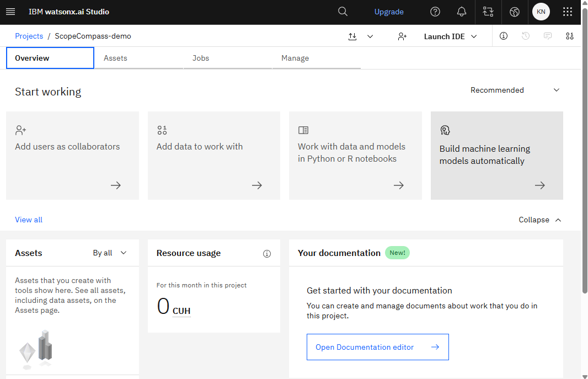Click the View all link
The width and height of the screenshot is (588, 379).
29,220
